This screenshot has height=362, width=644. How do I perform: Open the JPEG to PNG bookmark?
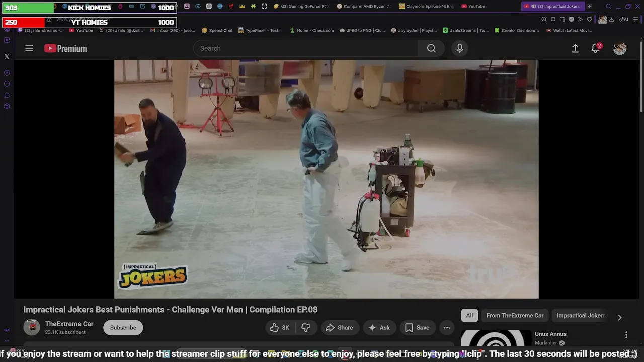pos(362,30)
